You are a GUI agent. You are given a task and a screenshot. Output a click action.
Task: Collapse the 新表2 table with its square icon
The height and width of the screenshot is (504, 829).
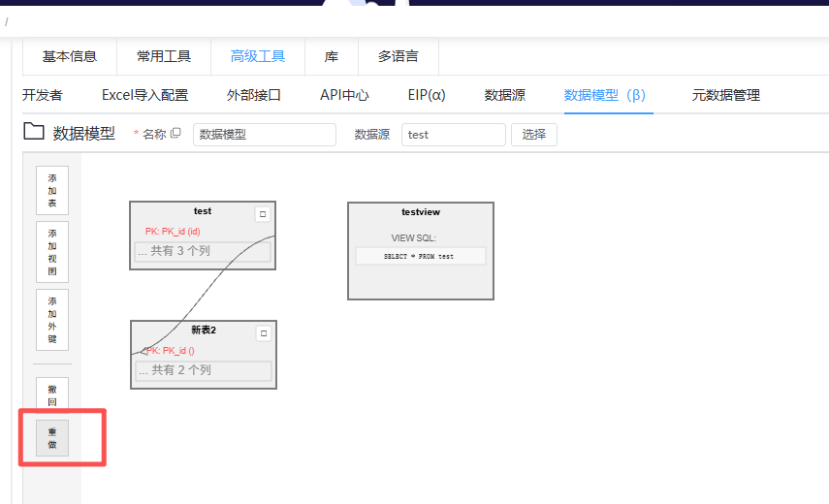coord(264,333)
